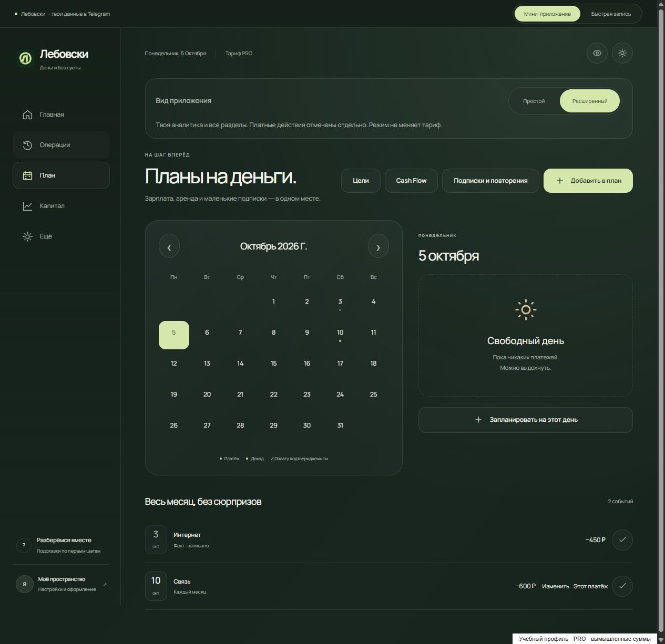Screen dimensions: 665x644
Task: Switch to Быстрая запись mode
Action: (x=611, y=14)
